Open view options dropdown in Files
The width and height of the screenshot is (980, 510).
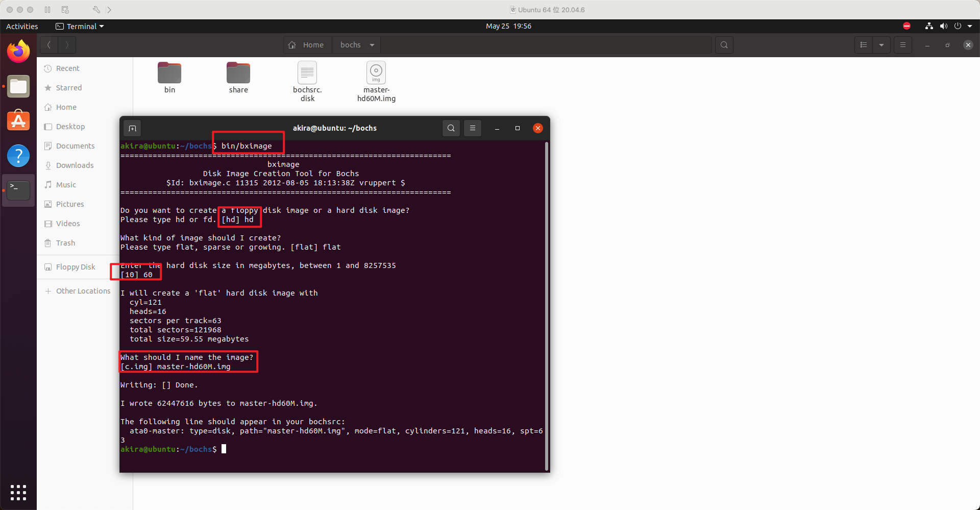coord(881,45)
